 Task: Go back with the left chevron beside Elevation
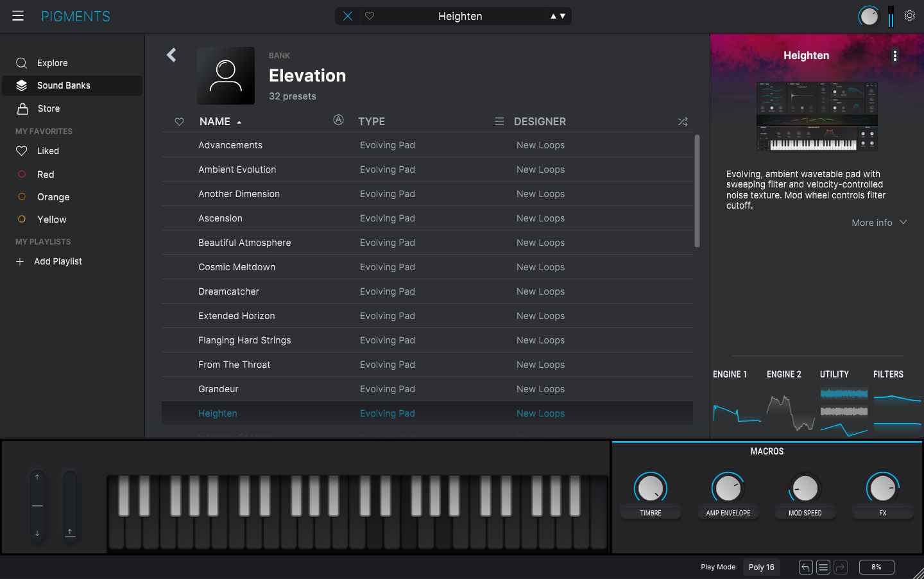(171, 55)
